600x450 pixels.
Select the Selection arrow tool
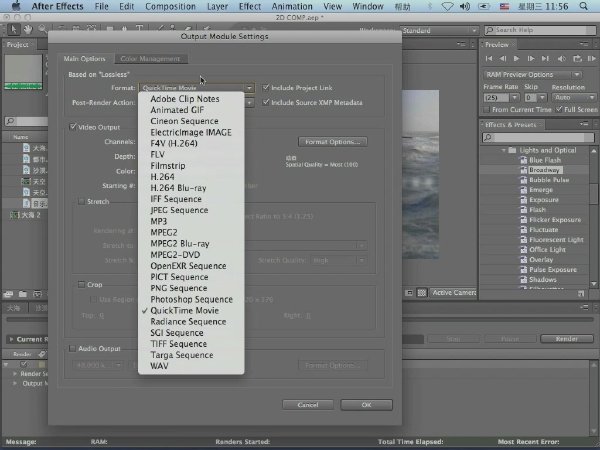(x=14, y=29)
